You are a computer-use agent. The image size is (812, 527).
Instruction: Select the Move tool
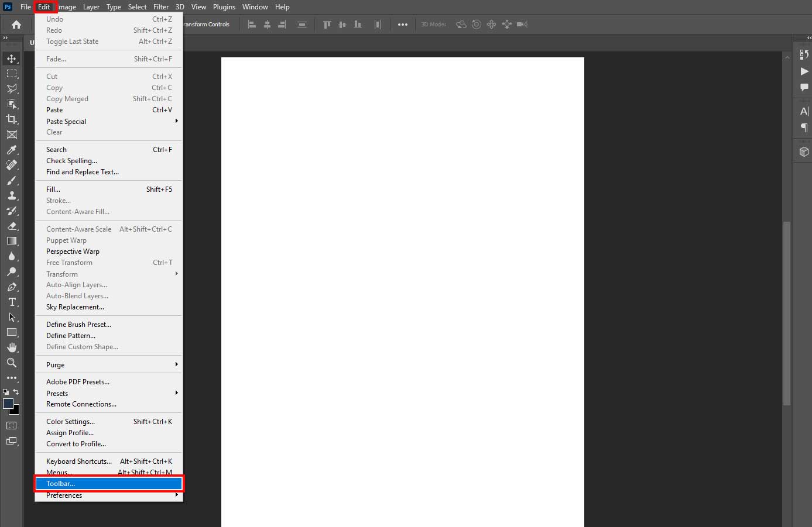coord(11,58)
